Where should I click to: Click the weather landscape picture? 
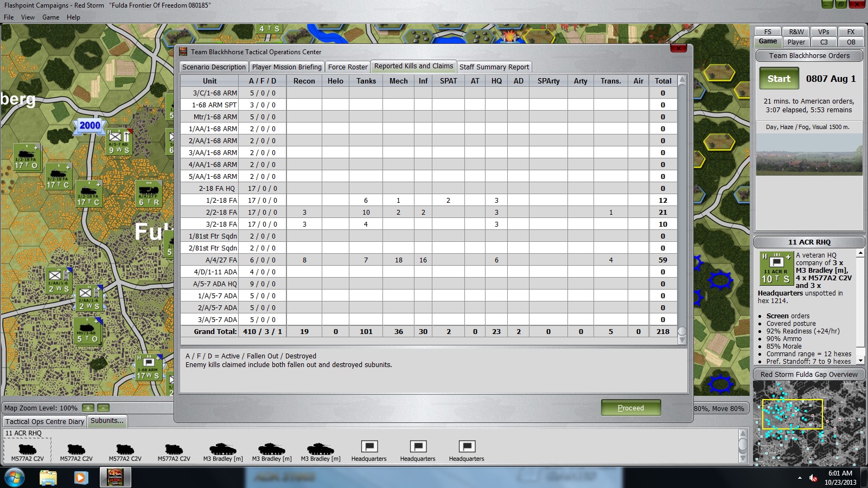[809, 155]
